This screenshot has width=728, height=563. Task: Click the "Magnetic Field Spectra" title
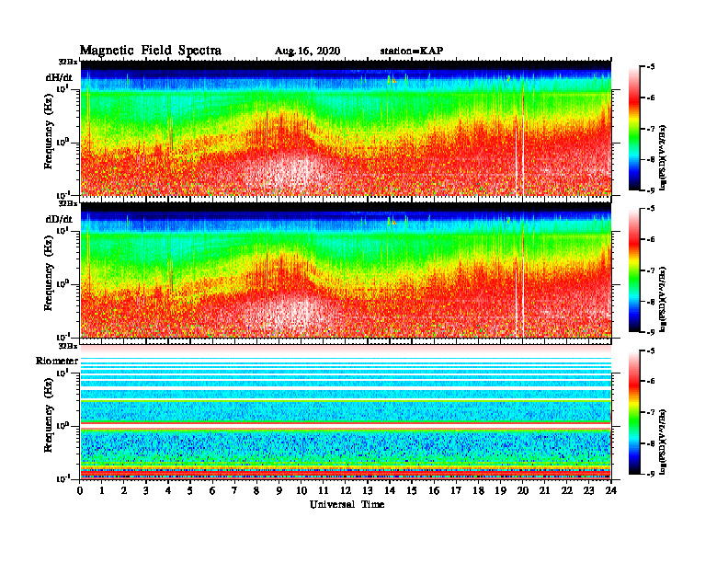pos(151,51)
